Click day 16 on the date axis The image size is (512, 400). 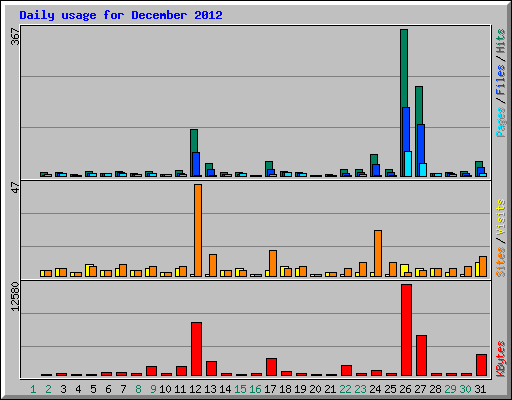tap(255, 389)
